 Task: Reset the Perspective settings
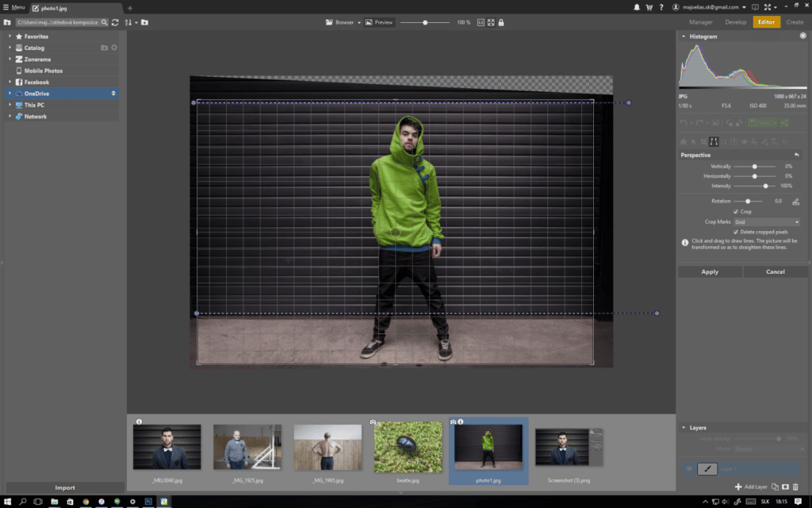point(796,155)
